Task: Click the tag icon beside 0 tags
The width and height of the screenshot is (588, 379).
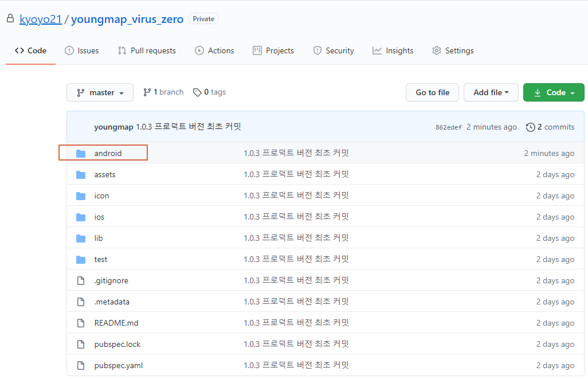Action: pos(197,92)
